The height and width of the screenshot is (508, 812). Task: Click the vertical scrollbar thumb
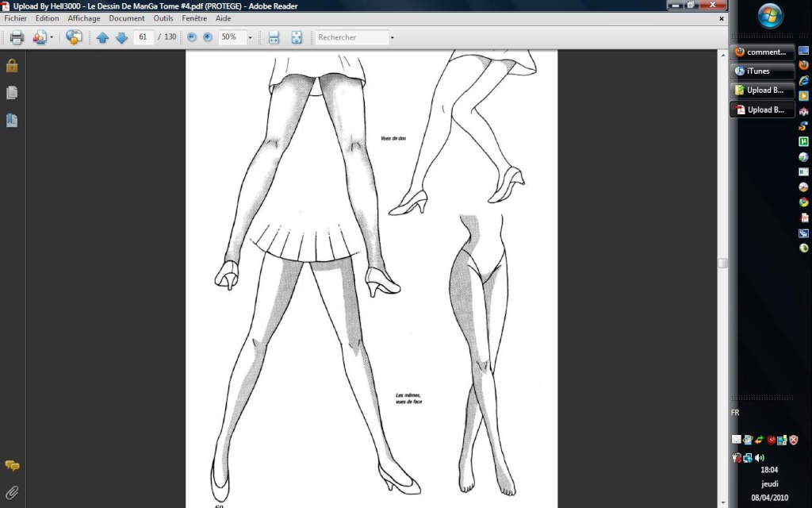pyautogui.click(x=723, y=263)
